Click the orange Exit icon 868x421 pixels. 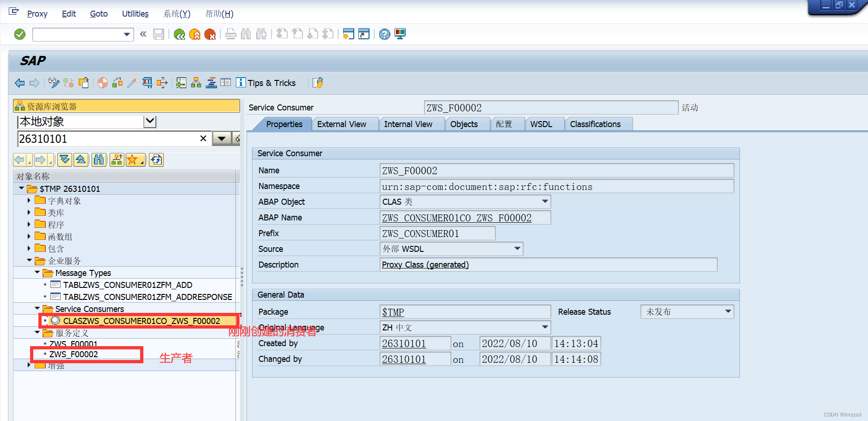click(x=195, y=34)
